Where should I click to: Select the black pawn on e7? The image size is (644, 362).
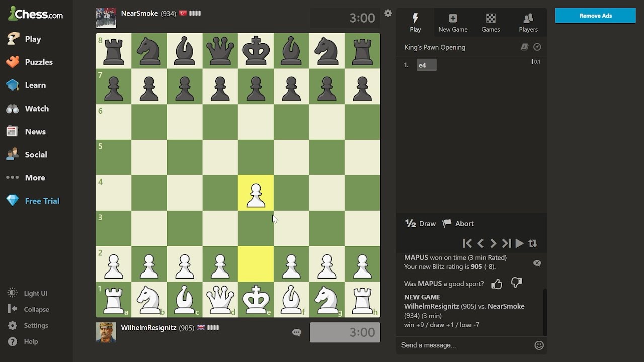click(256, 86)
